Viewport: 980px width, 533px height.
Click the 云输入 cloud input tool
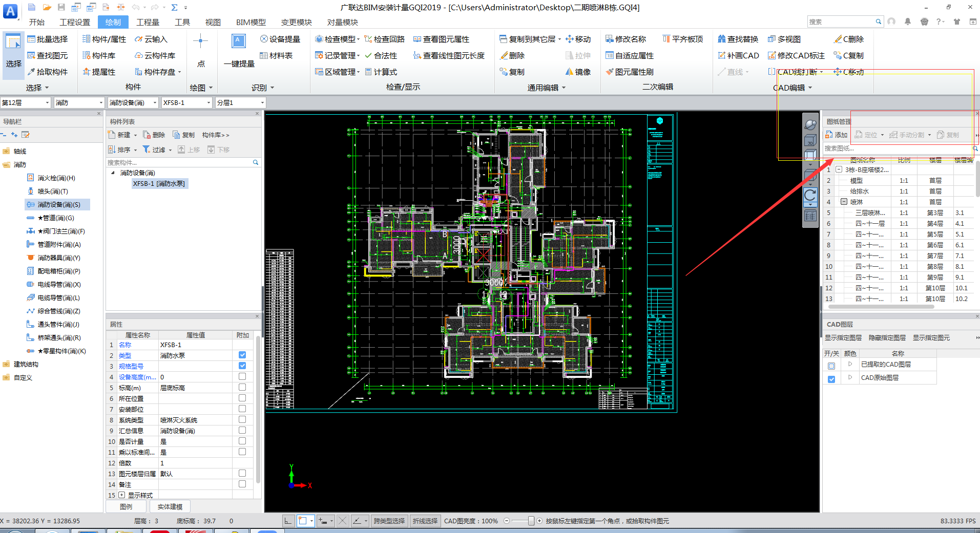(x=151, y=39)
